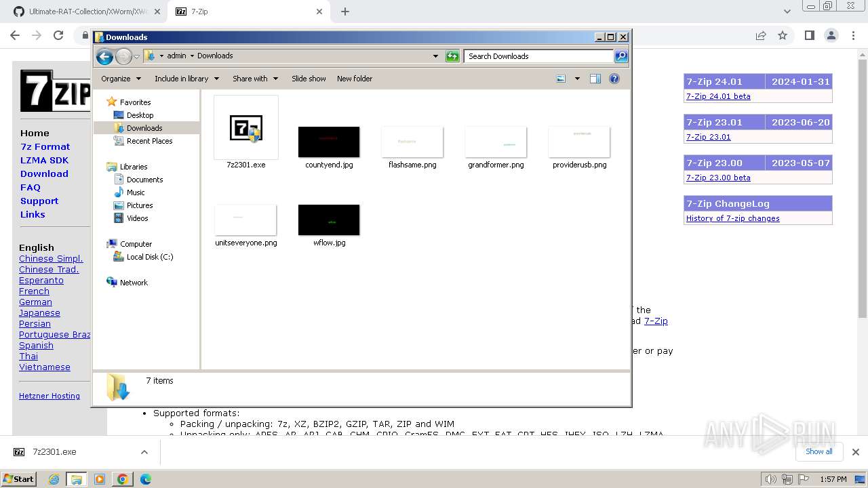The width and height of the screenshot is (868, 488).
Task: Click Chrome reload page icon
Action: [x=58, y=35]
